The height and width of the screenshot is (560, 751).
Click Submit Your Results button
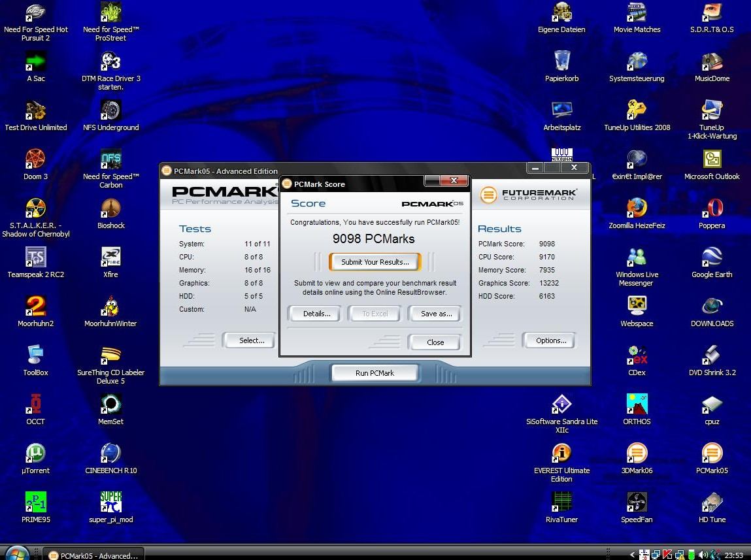click(375, 262)
